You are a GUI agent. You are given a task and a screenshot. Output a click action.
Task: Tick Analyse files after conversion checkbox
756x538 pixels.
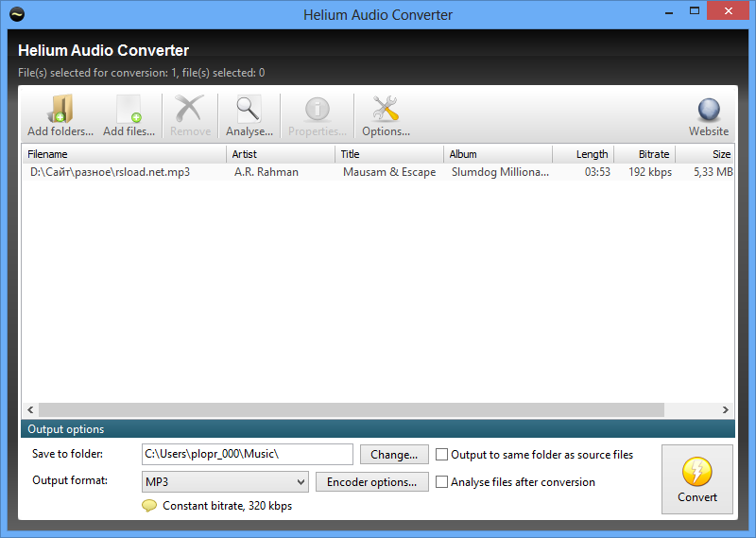441,482
